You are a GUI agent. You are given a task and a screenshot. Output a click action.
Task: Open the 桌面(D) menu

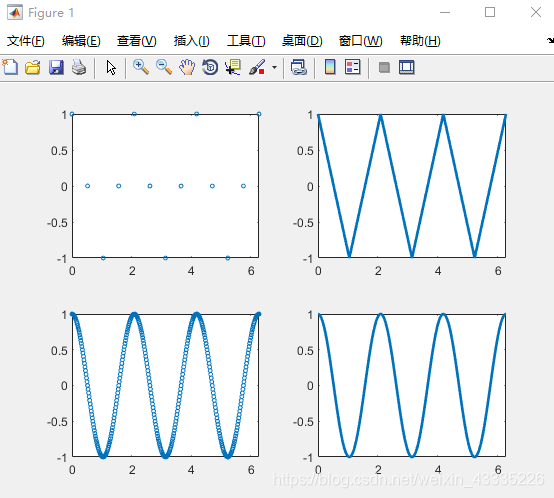[x=302, y=41]
